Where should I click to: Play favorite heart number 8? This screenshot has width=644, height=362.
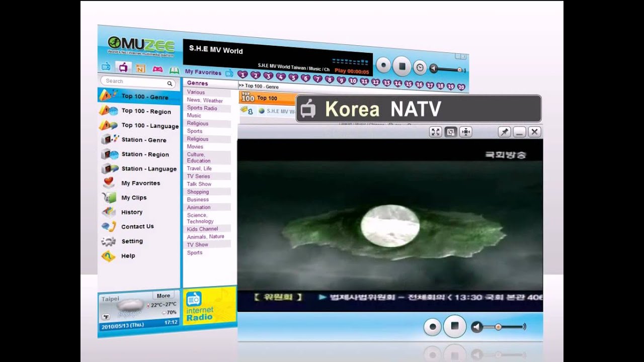click(x=330, y=79)
